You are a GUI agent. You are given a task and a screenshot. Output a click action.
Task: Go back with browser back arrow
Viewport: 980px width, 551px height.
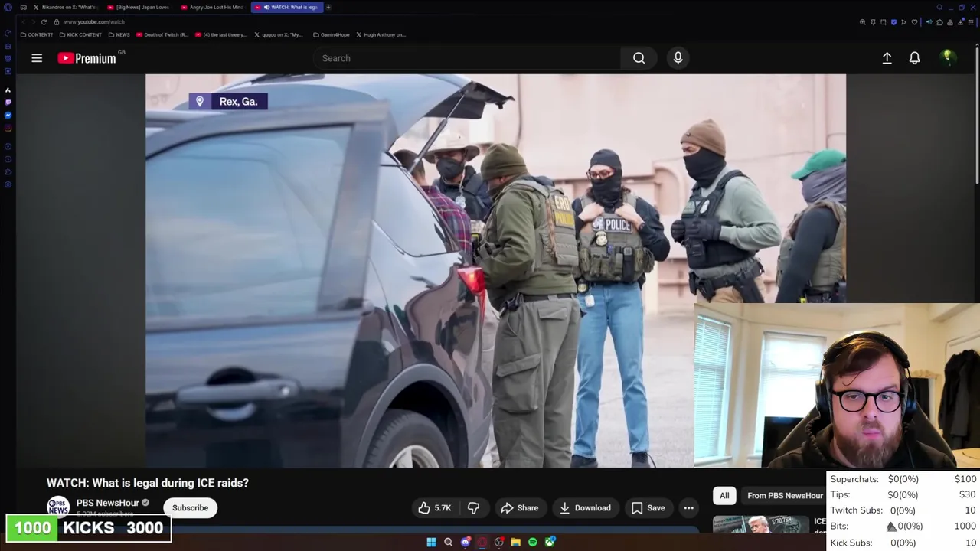24,21
